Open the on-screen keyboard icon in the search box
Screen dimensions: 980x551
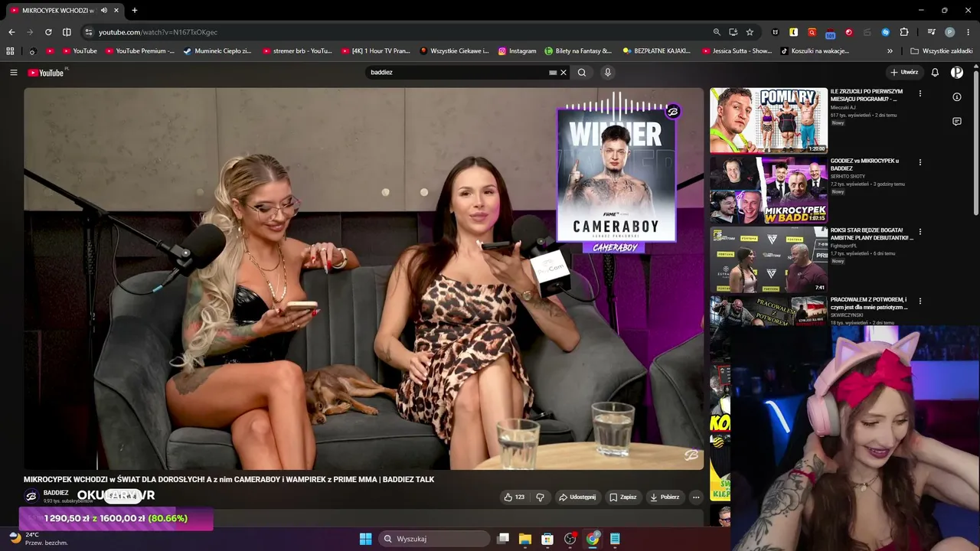(x=553, y=73)
